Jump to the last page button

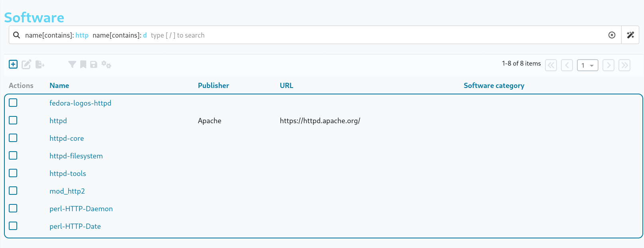[x=624, y=65]
